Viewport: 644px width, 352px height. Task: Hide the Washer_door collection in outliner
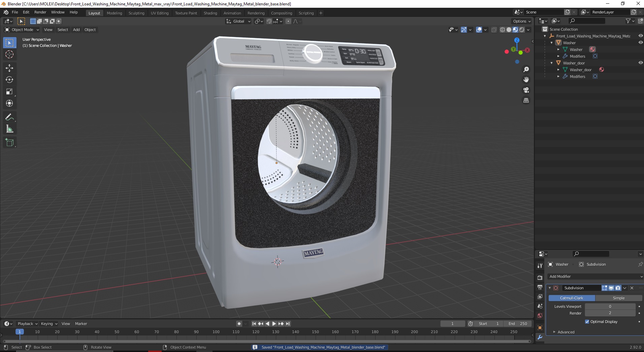[640, 63]
